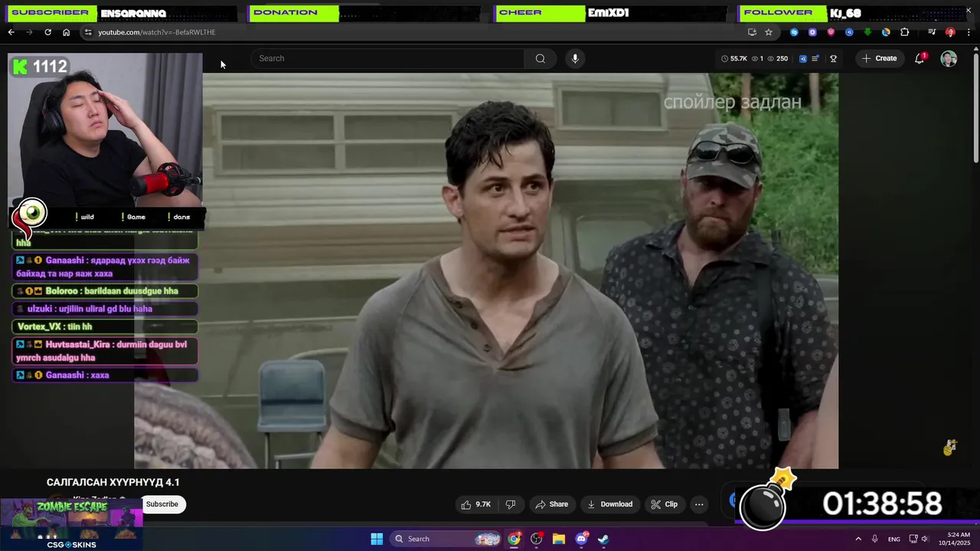
Task: Open the Shazam browser extension
Action: (794, 32)
